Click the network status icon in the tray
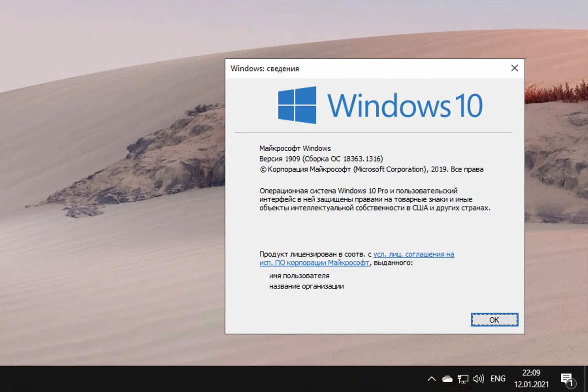 click(463, 379)
